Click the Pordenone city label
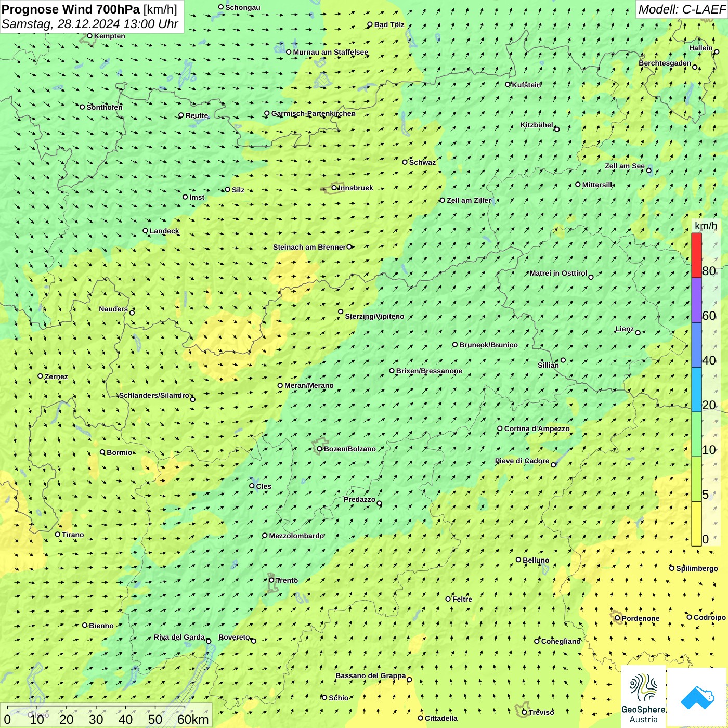The image size is (728, 728). coord(641,618)
